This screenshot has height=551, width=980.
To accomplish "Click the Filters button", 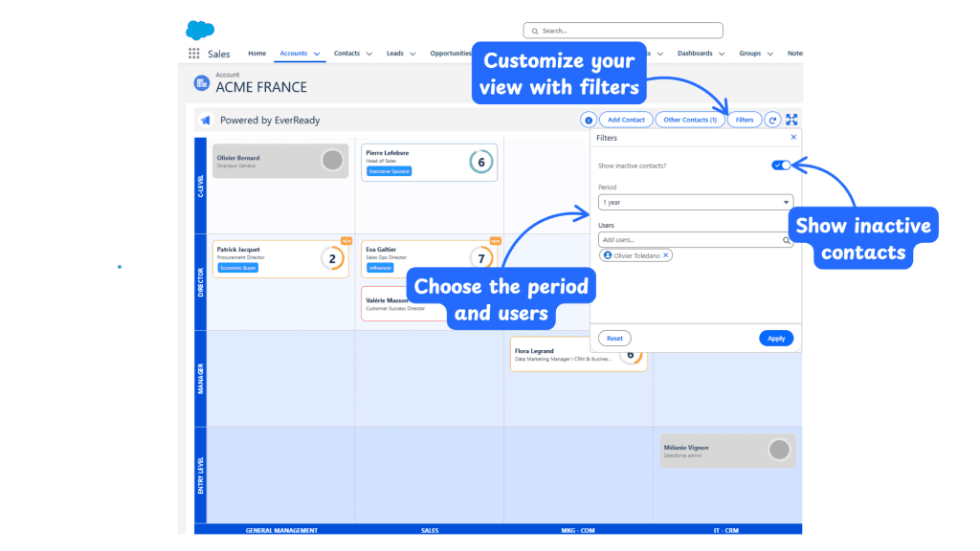I will 745,120.
